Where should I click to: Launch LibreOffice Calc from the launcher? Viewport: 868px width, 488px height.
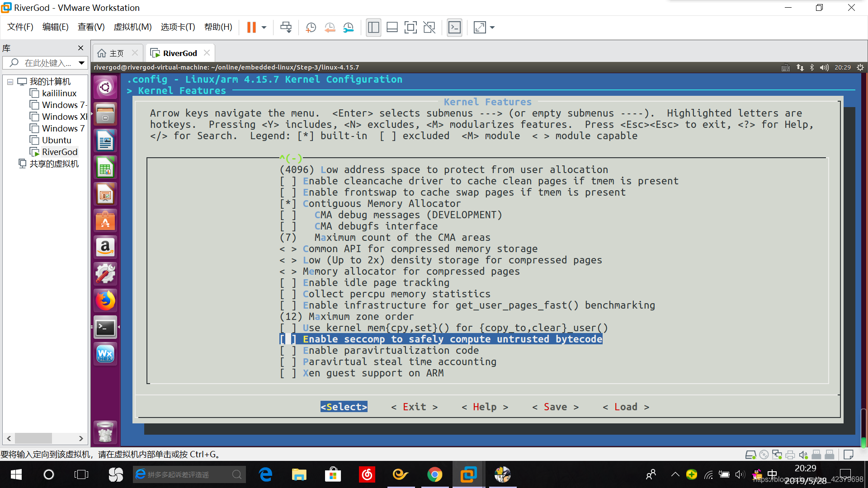pyautogui.click(x=105, y=167)
